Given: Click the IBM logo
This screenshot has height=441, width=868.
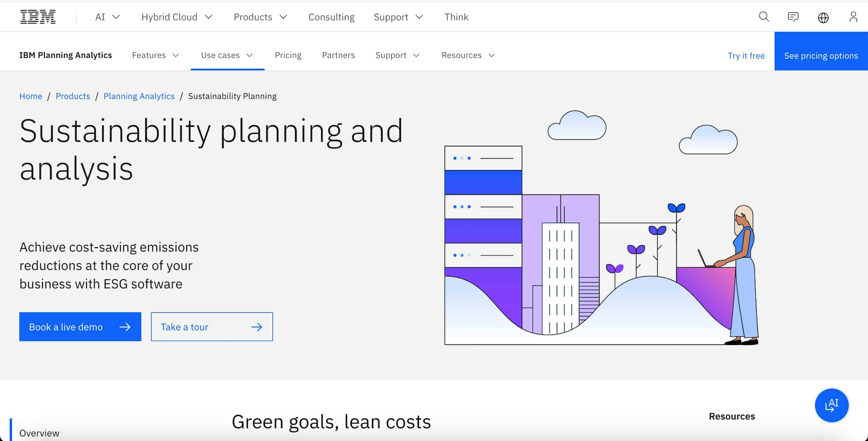Looking at the screenshot, I should [38, 17].
